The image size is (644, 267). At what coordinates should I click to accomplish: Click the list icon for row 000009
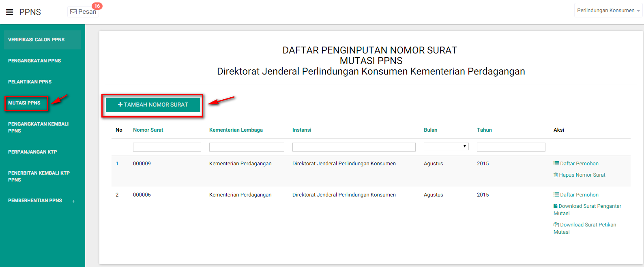point(556,163)
